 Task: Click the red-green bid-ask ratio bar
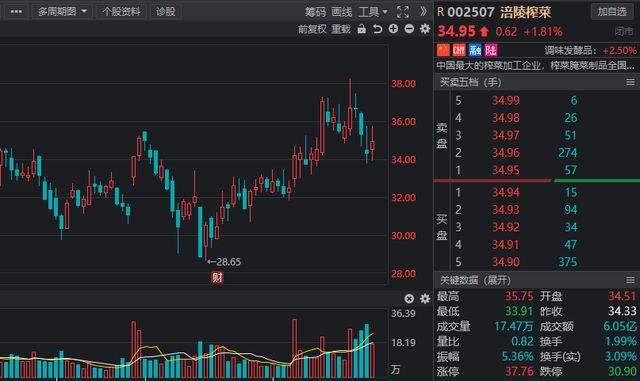click(x=536, y=180)
